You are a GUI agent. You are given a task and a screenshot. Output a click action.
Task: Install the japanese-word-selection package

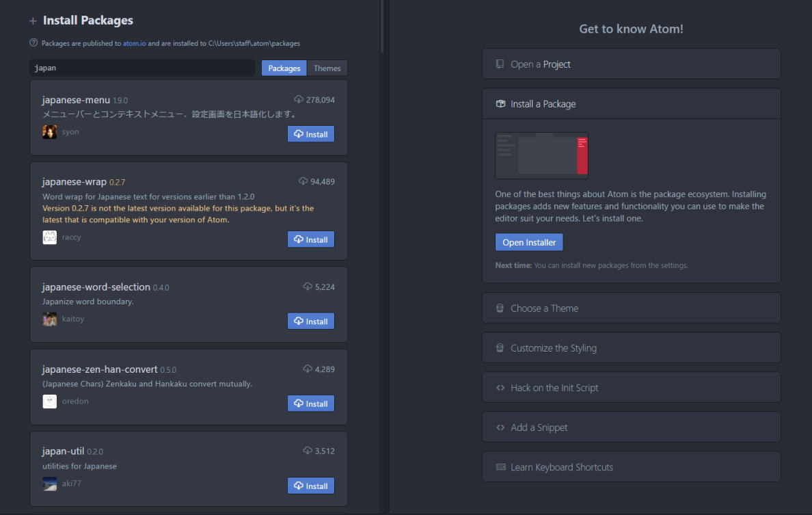pos(311,321)
